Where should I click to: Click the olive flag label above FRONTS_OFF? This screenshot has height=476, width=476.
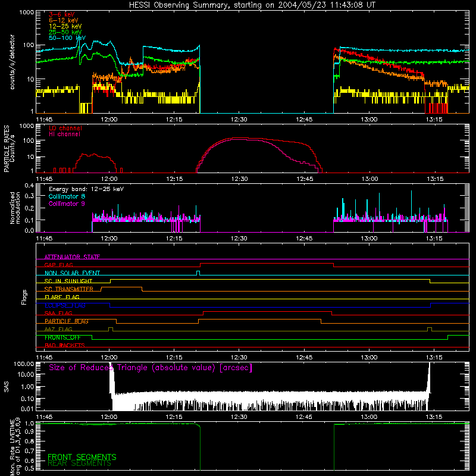[58, 329]
